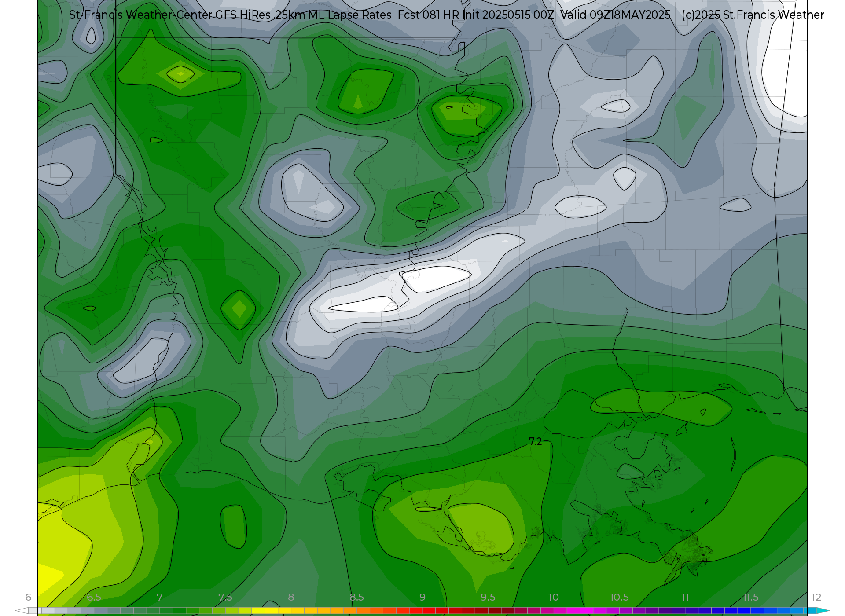
Task: Click the '12' colorbar tick label
Action: pos(816,597)
